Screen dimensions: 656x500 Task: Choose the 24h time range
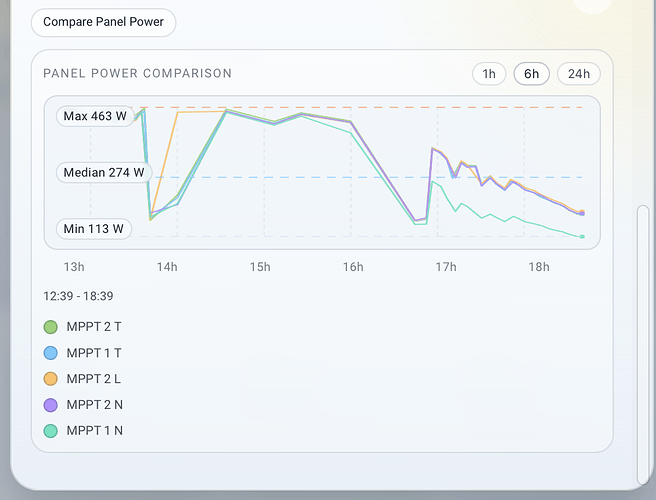coord(579,74)
